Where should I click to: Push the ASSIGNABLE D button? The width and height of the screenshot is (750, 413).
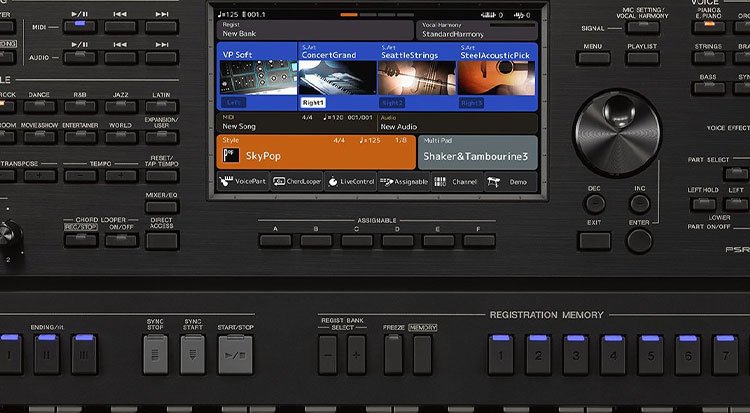pos(397,240)
